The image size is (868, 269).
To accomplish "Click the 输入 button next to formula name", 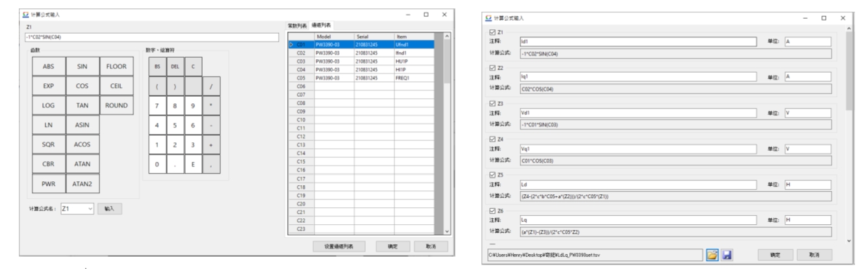I will tap(109, 209).
